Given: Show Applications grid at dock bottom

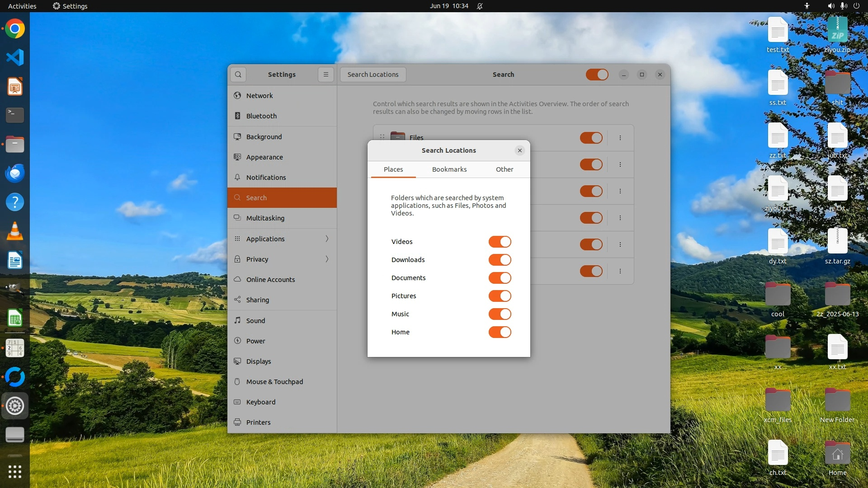Looking at the screenshot, I should click(14, 472).
